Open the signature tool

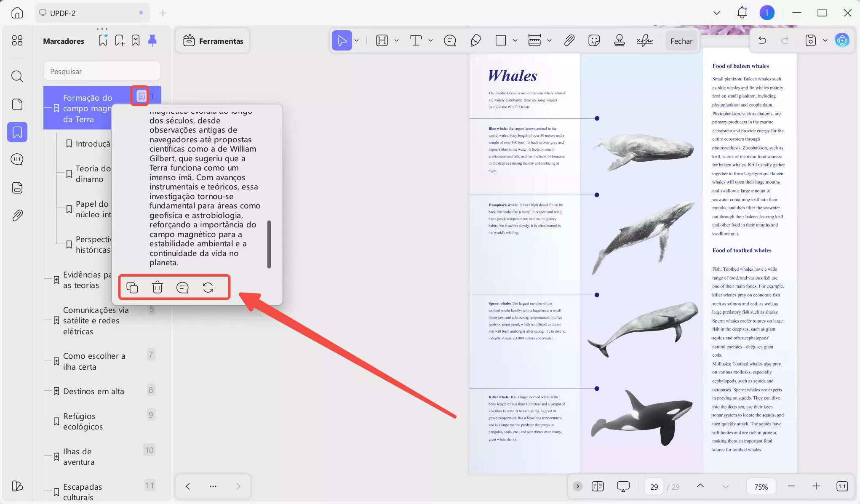(644, 40)
